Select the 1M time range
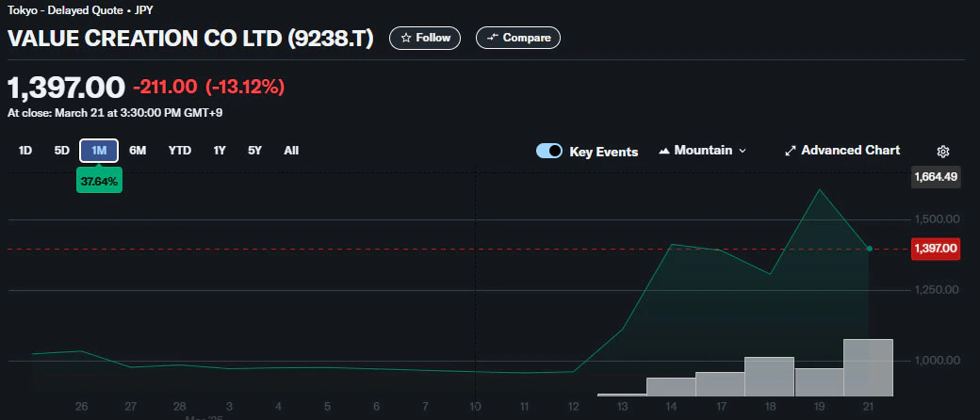980x420 pixels. coord(99,151)
